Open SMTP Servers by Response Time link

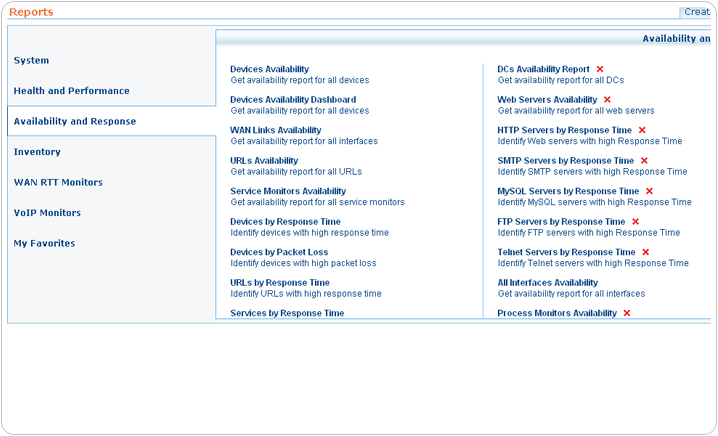click(x=566, y=161)
